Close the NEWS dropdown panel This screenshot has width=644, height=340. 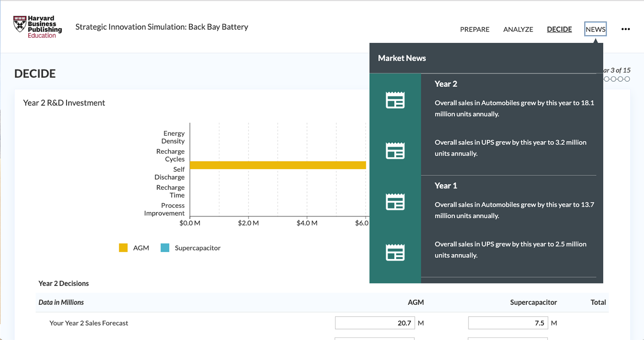point(595,29)
